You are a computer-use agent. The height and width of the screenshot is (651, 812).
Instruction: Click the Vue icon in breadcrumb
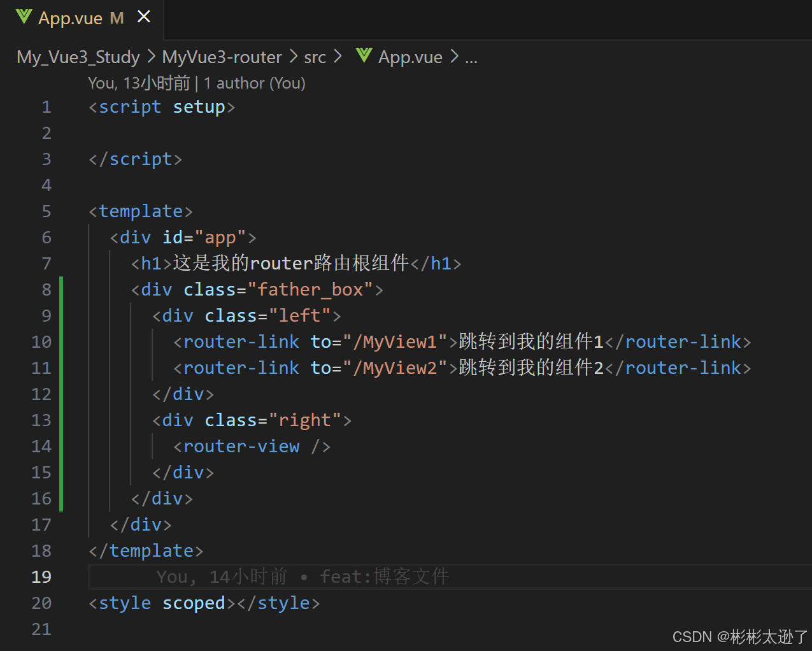pyautogui.click(x=364, y=56)
